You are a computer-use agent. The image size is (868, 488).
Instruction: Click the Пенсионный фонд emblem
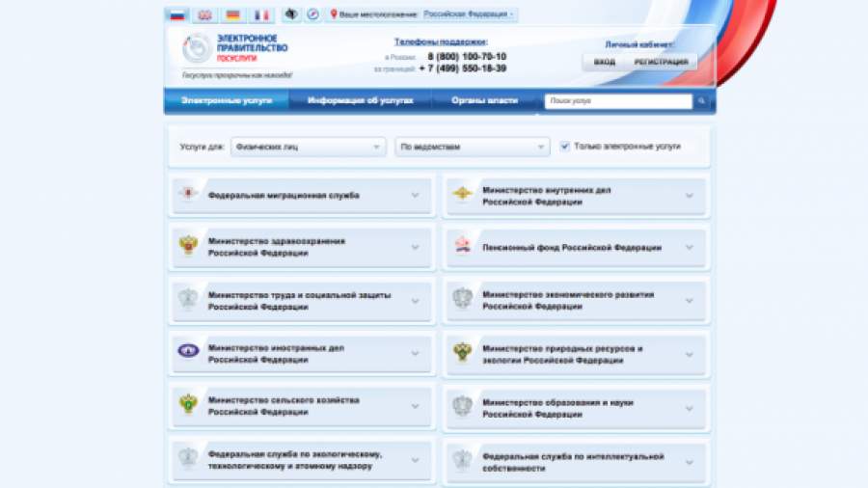462,245
